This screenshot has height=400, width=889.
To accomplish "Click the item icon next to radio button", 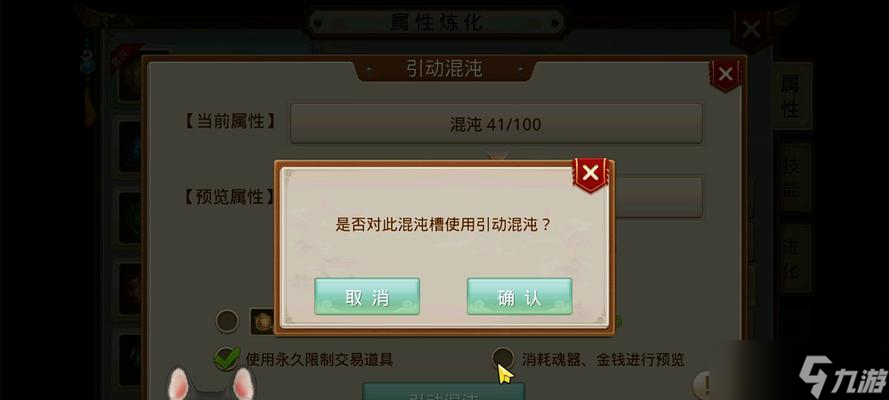I will point(262,321).
